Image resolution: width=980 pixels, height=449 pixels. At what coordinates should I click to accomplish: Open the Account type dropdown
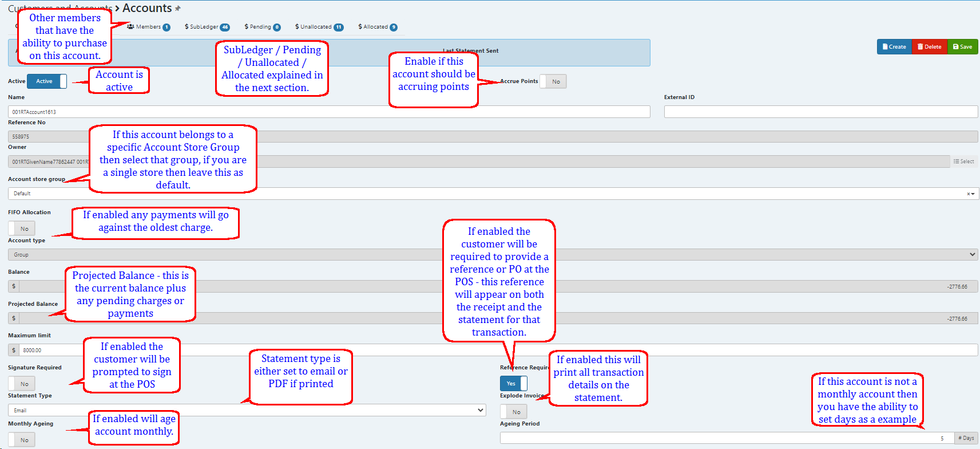(493, 254)
